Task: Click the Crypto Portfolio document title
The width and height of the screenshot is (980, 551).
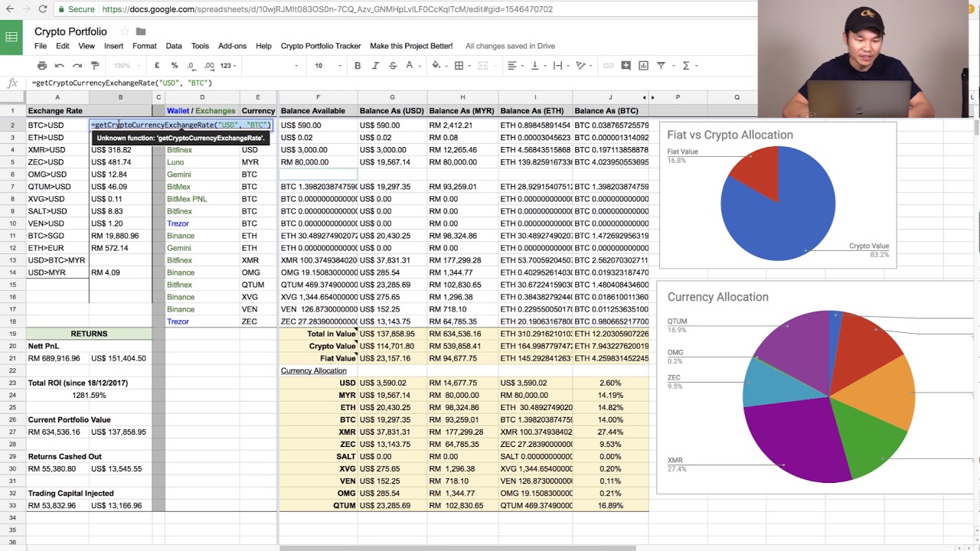Action: click(70, 31)
